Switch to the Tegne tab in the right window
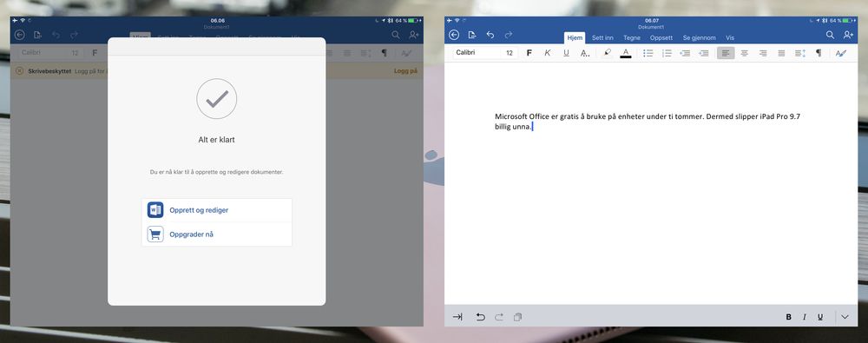 tap(632, 38)
